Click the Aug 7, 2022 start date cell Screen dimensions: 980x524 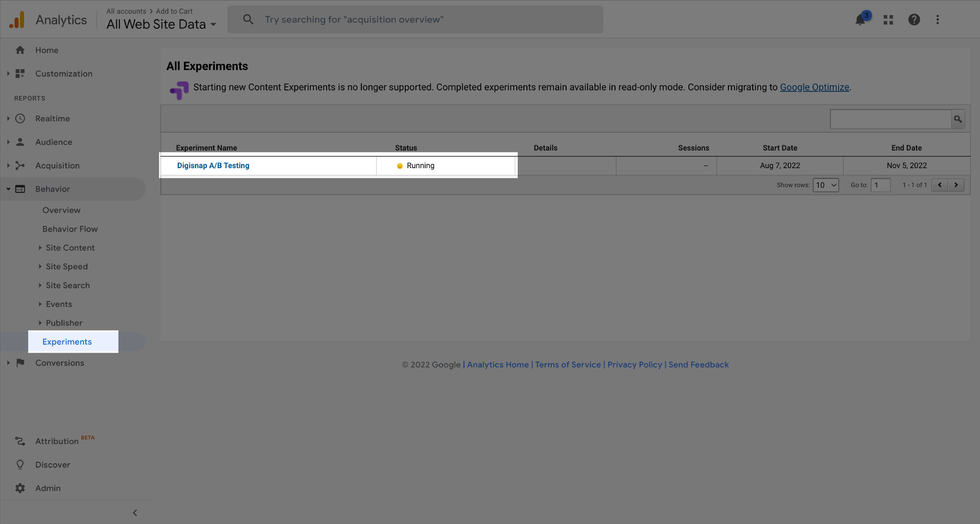point(780,165)
